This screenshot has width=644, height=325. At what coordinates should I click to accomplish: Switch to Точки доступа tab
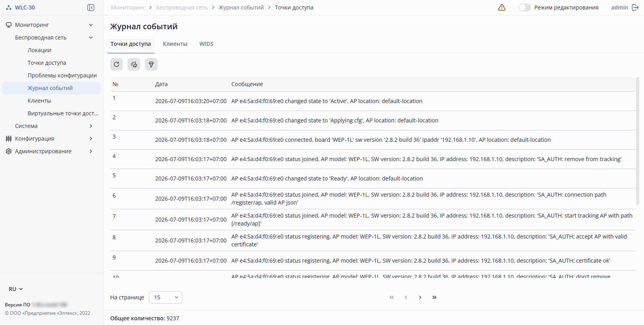pos(131,44)
